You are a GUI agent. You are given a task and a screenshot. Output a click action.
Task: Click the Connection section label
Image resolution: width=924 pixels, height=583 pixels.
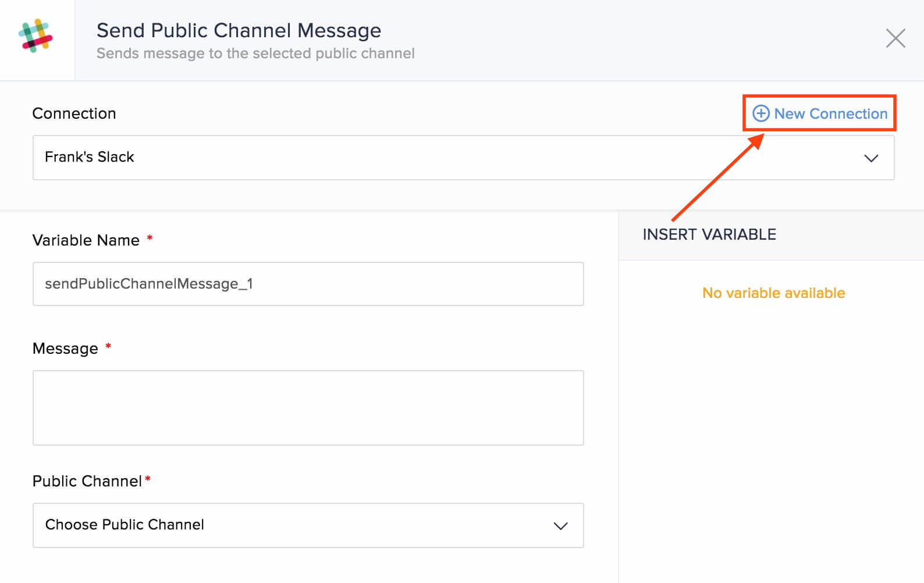74,113
